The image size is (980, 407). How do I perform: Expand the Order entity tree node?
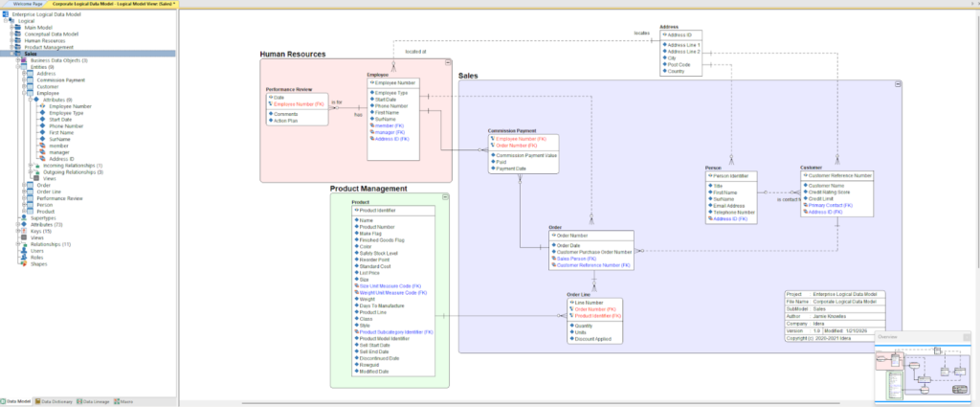[x=23, y=185]
